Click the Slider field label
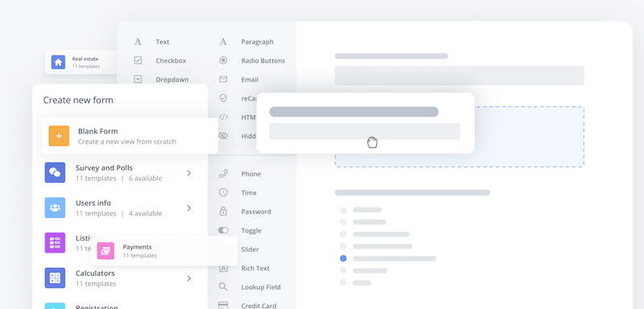The height and width of the screenshot is (309, 644). point(250,249)
